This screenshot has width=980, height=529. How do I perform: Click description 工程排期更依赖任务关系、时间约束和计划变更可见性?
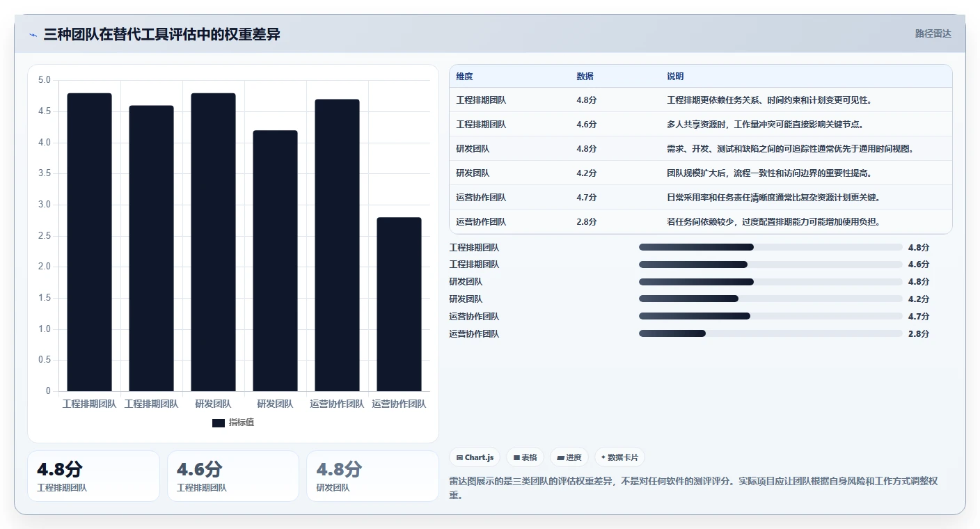(x=769, y=100)
